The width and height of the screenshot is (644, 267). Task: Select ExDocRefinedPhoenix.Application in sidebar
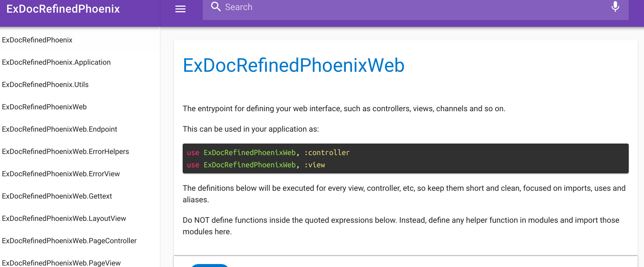coord(56,62)
